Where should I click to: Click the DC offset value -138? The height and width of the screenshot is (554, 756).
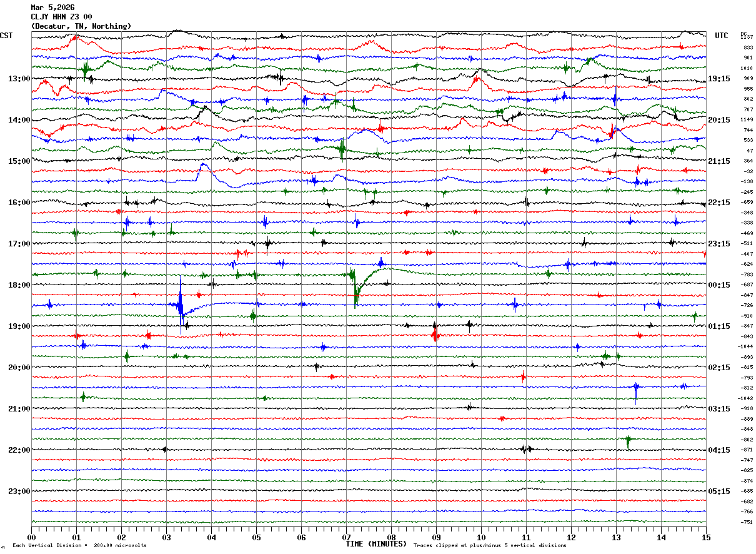747,181
